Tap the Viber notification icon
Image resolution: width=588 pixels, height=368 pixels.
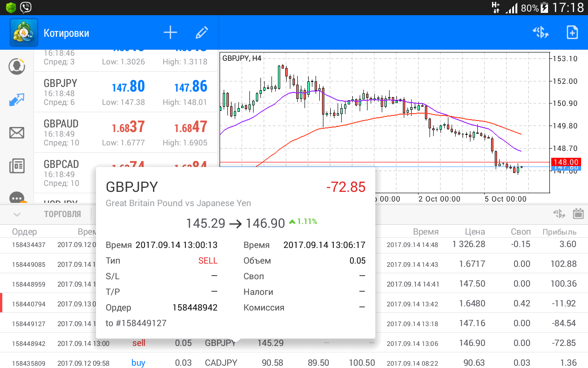26,7
